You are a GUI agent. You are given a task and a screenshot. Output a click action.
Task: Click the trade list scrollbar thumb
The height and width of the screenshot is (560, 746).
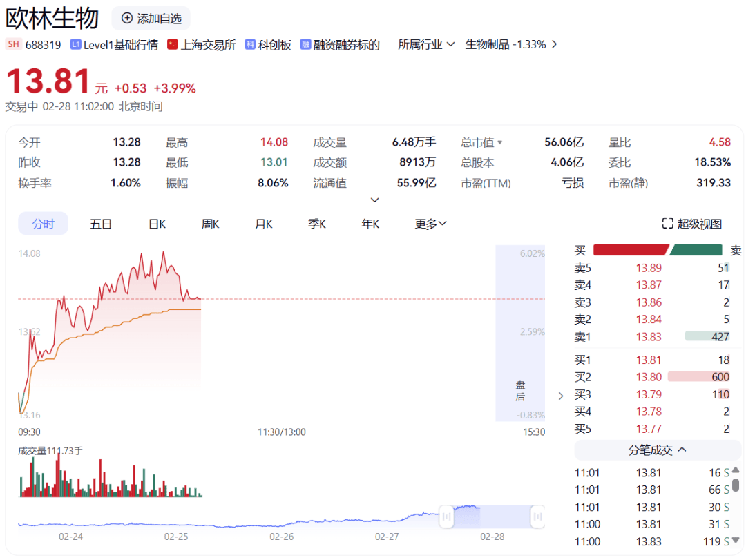coord(736,485)
